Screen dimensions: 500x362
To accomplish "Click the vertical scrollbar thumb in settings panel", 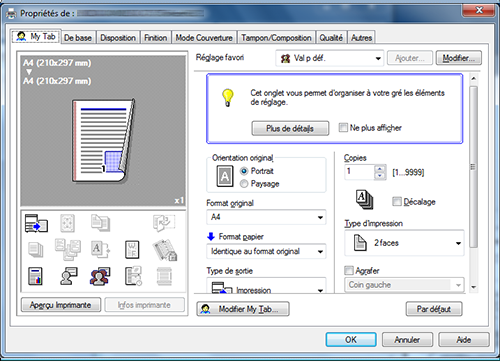I will (473, 167).
